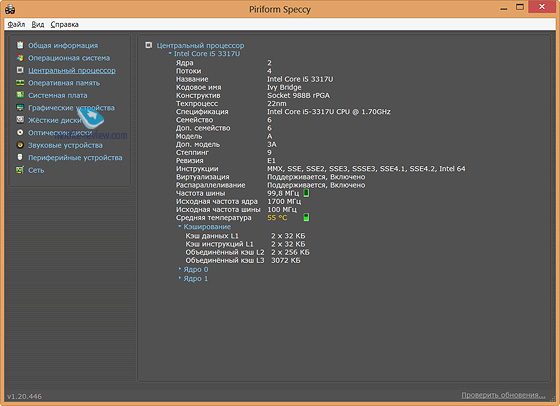
Task: Click the CPU icon beside Центральный процессор heading
Action: click(x=149, y=45)
